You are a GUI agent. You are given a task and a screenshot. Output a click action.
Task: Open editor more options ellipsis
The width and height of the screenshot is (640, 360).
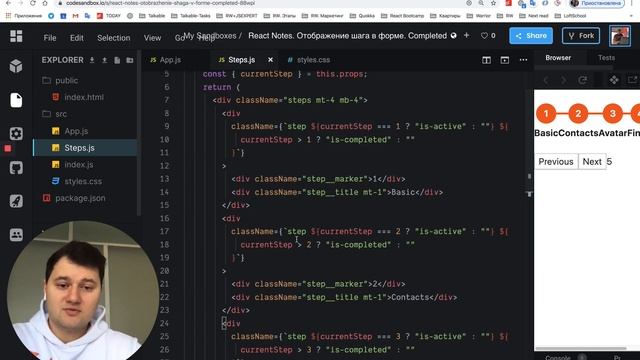[523, 60]
